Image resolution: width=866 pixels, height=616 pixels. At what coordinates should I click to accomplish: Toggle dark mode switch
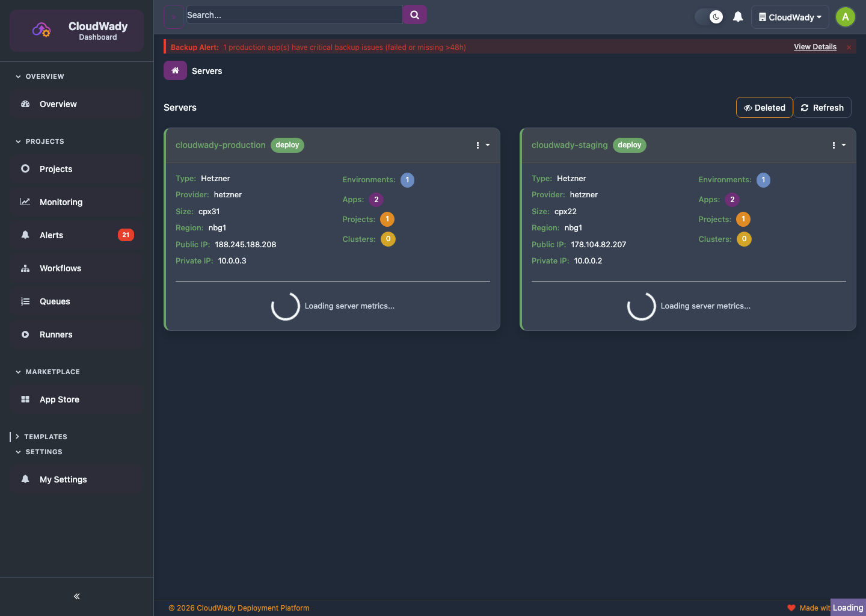710,17
